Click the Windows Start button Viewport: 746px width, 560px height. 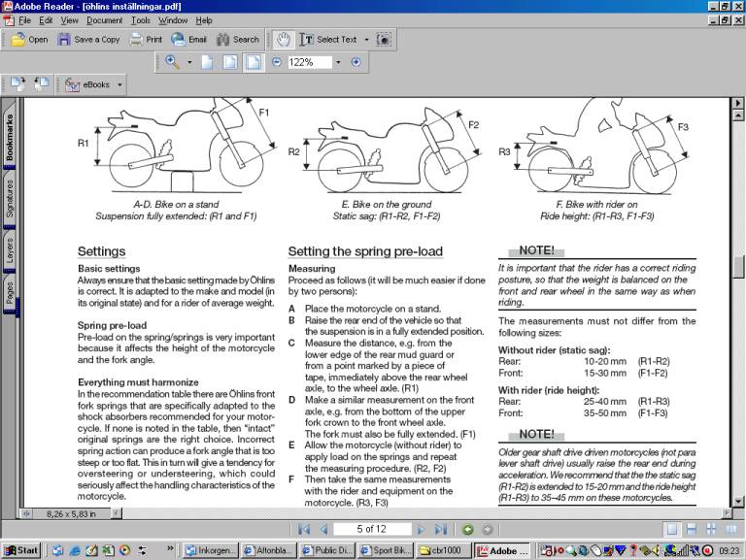click(22, 550)
